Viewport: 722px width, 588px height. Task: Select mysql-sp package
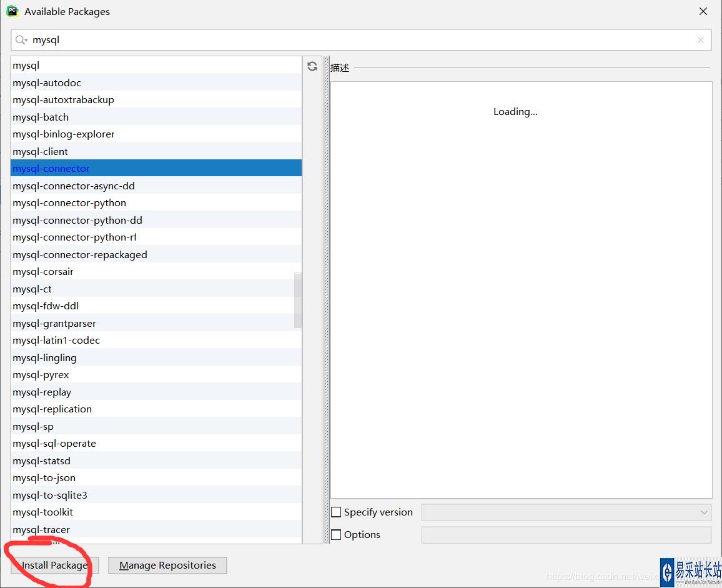pos(156,426)
